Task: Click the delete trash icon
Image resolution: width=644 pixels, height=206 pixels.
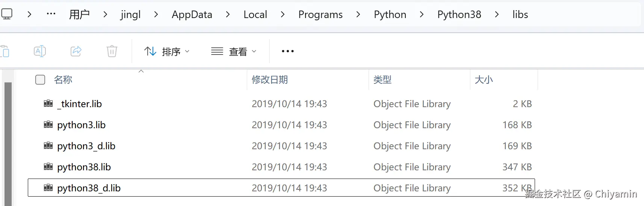Action: [112, 51]
